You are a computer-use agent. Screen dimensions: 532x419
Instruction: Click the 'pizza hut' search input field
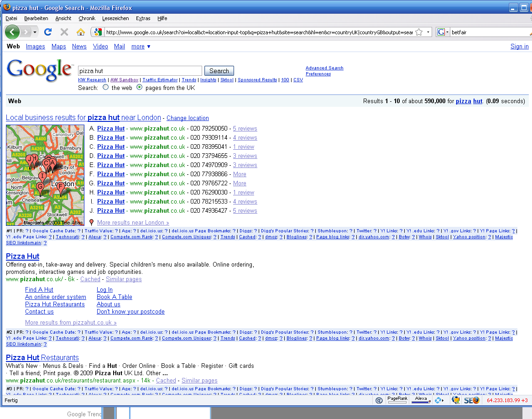[140, 71]
